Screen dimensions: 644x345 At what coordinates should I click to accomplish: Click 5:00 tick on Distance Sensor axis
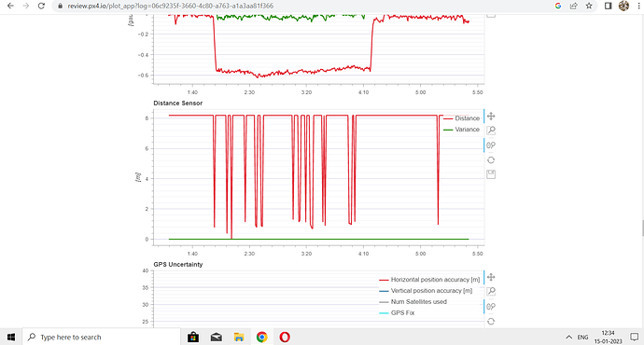click(420, 254)
